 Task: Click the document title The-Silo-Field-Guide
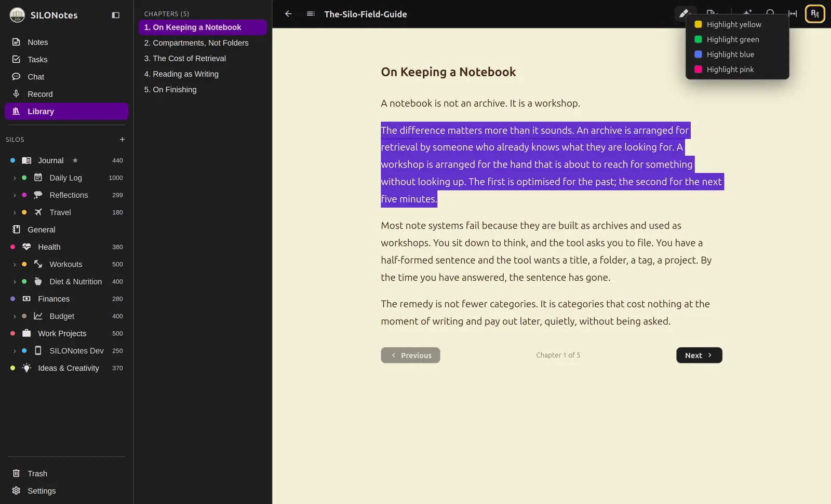366,14
